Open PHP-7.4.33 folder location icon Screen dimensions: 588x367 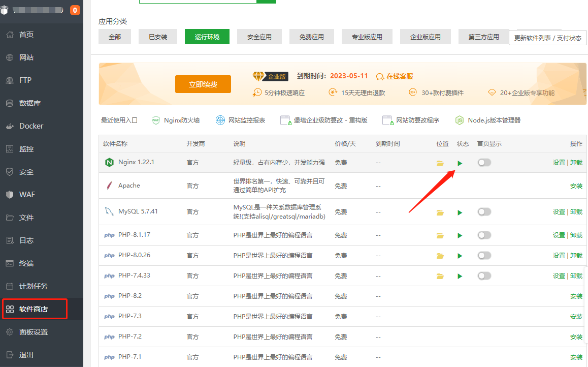click(x=440, y=276)
